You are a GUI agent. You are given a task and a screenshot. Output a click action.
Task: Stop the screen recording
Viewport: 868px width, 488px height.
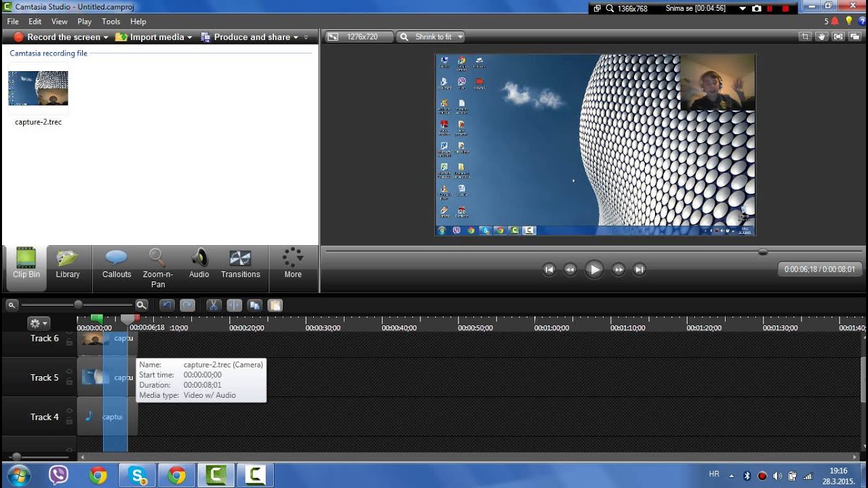(785, 9)
